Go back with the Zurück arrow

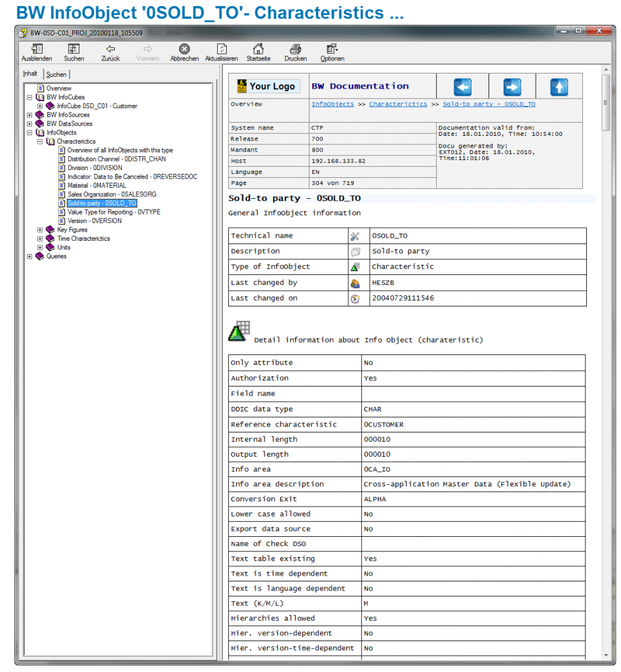point(110,49)
